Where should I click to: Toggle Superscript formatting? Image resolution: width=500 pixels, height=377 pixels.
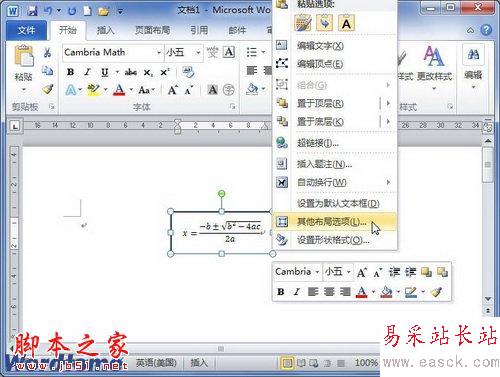pos(165,72)
